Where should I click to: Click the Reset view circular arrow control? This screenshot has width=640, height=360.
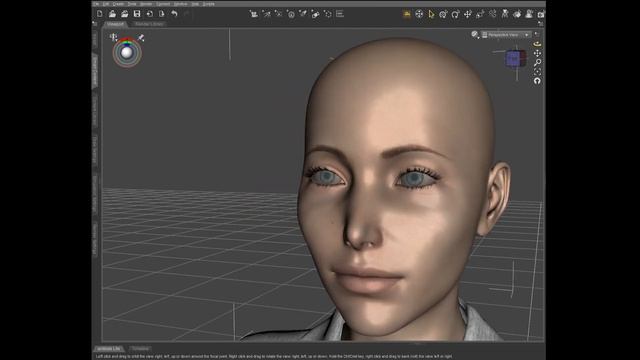(538, 81)
